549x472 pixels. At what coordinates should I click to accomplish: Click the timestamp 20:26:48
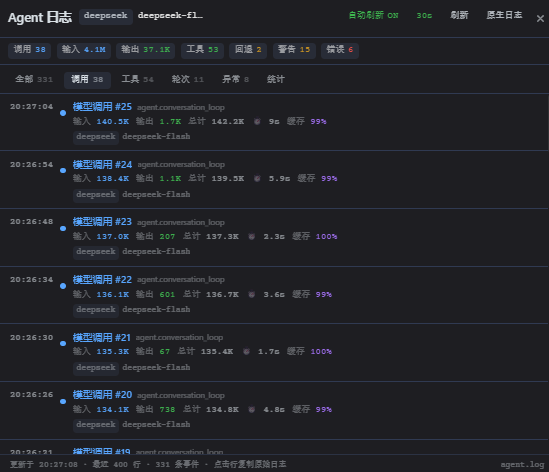(32, 222)
